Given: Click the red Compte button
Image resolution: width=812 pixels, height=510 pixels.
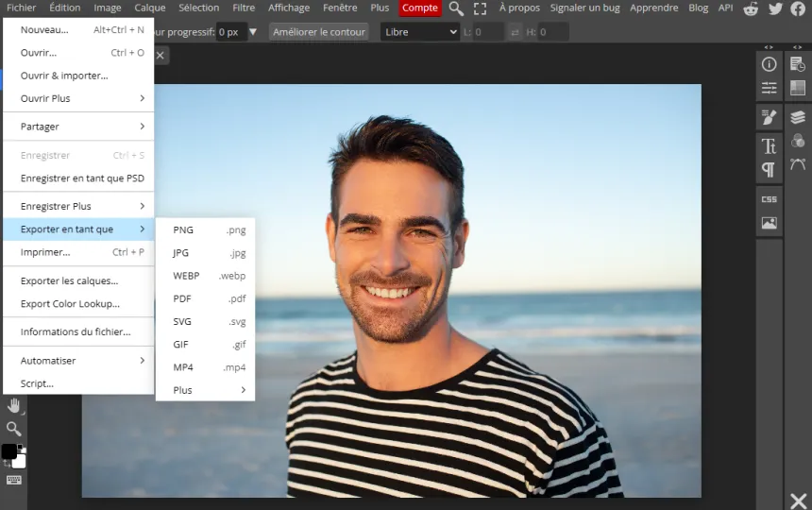Looking at the screenshot, I should click(x=420, y=8).
